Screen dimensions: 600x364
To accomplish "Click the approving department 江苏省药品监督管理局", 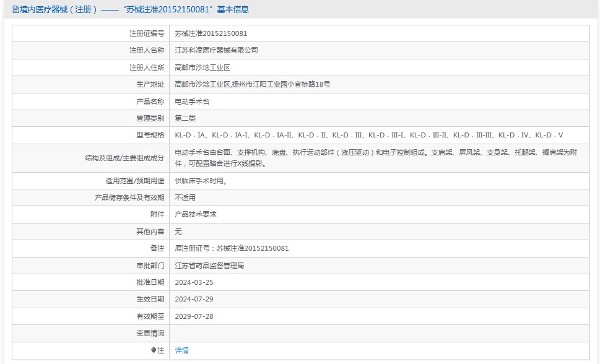I will pos(209,266).
